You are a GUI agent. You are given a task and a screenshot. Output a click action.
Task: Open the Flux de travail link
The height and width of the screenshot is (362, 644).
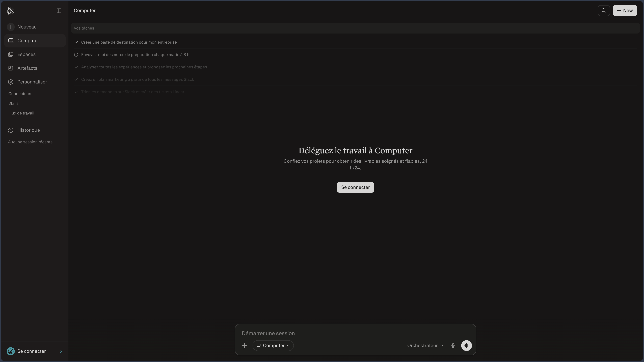click(21, 113)
